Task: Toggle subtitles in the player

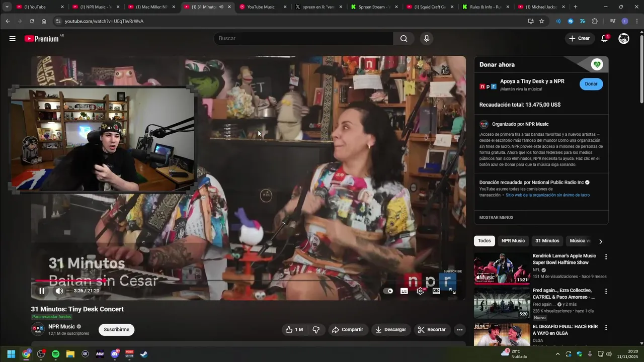Action: (x=404, y=291)
